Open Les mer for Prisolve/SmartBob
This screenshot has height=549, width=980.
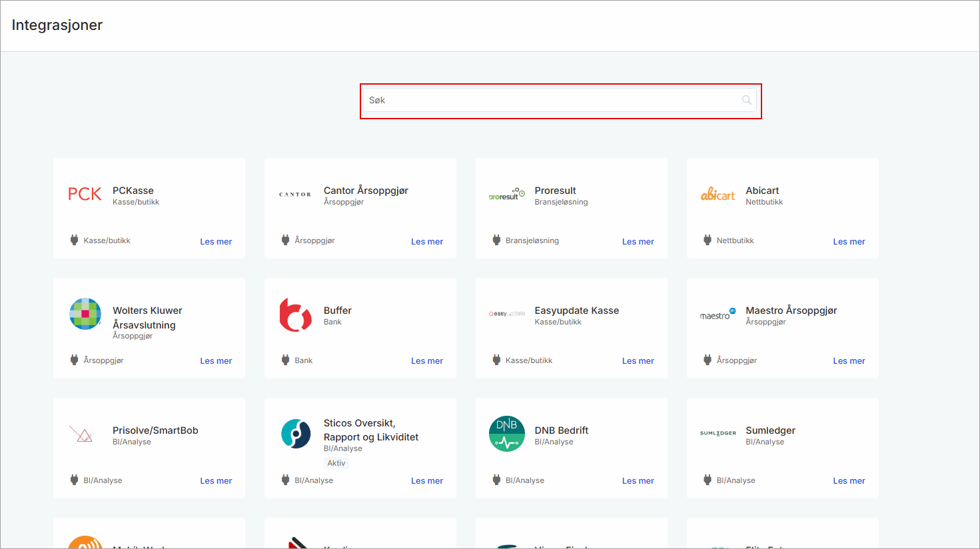click(x=216, y=481)
